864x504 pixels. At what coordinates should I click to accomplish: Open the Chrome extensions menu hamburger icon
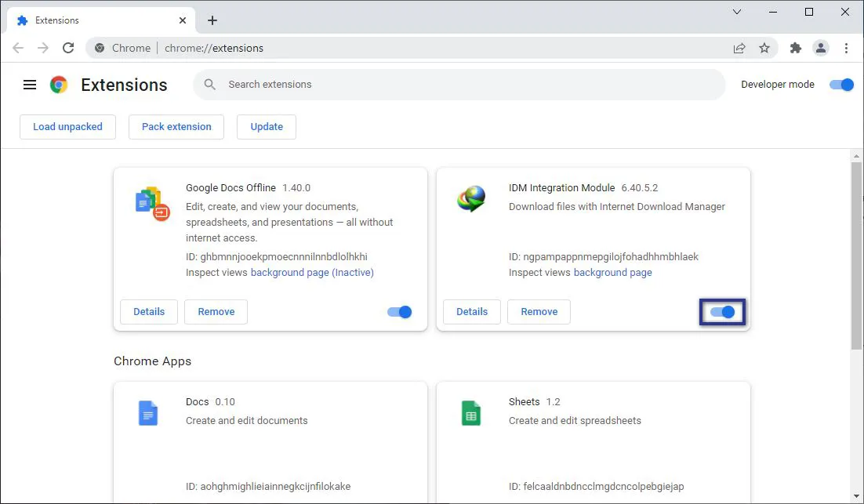click(x=30, y=85)
